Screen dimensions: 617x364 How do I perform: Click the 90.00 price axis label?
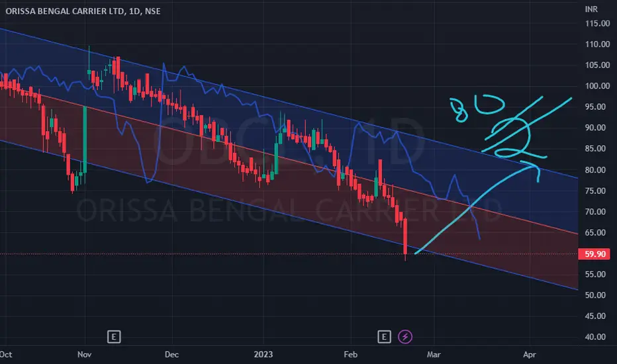tap(595, 128)
